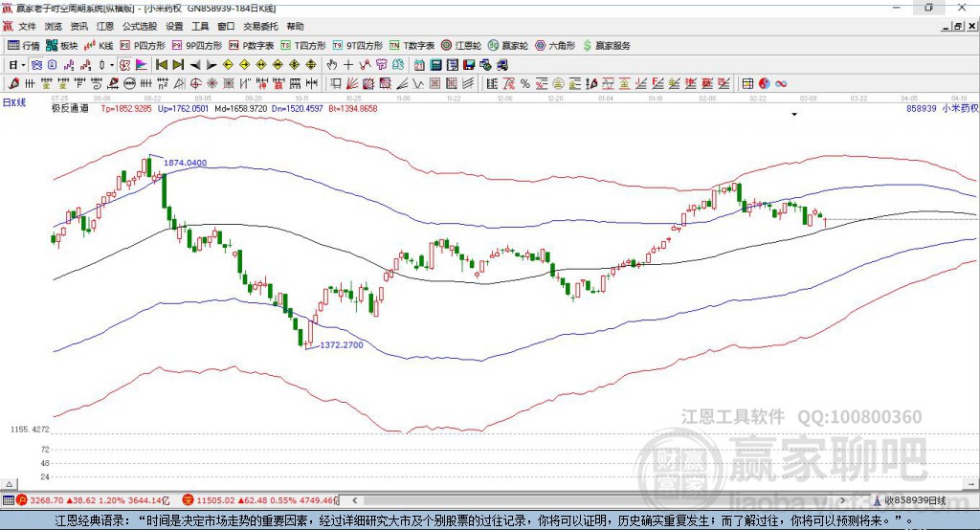This screenshot has height=530, width=980.
Task: Click the status bar grid icon
Action: [8, 500]
